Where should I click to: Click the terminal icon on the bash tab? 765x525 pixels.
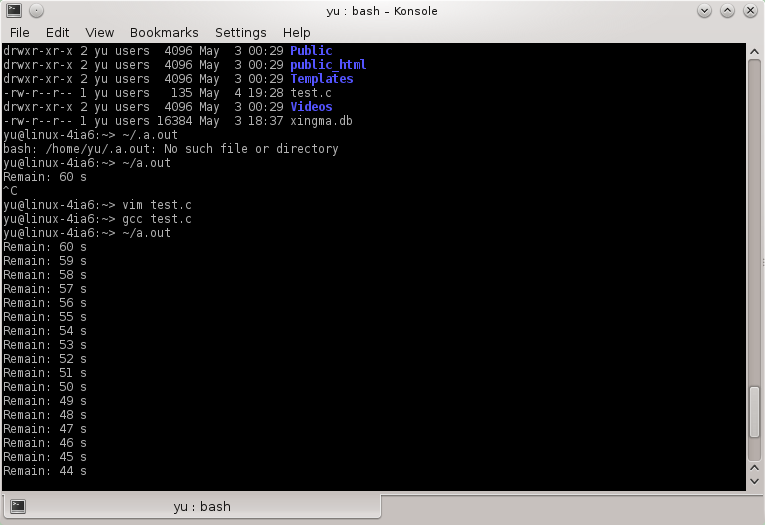(18, 506)
